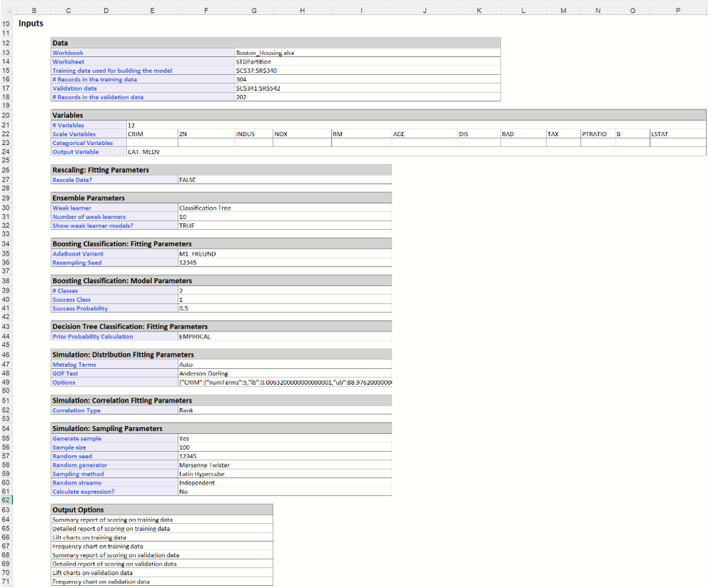This screenshot has height=588, width=711.
Task: Select the Anderson-Darling GOF Test value
Action: [x=203, y=373]
